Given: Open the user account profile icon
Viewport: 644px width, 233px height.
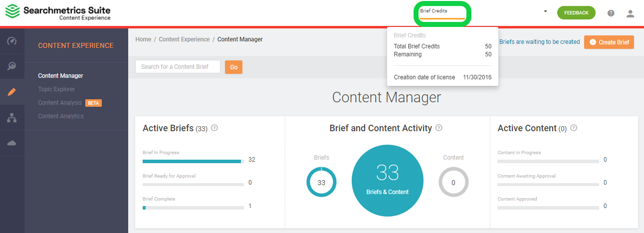Looking at the screenshot, I should tap(631, 13).
